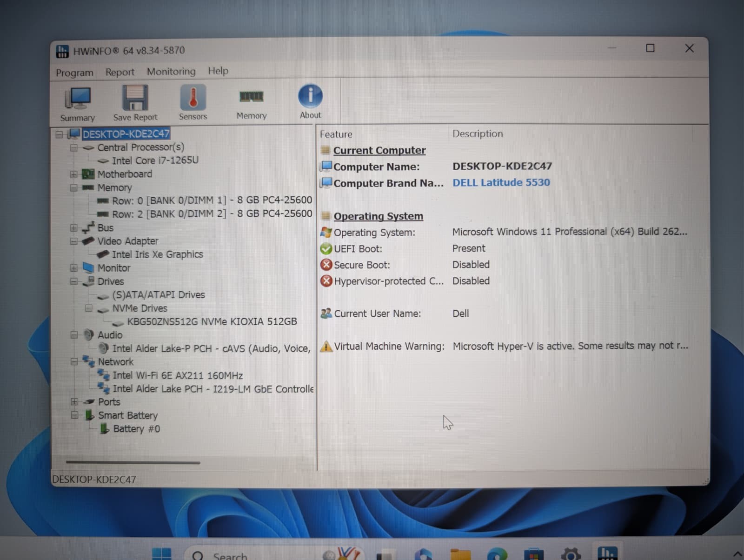Screen dimensions: 744x560
Task: Click the Drives icon in tree
Action: [88, 281]
